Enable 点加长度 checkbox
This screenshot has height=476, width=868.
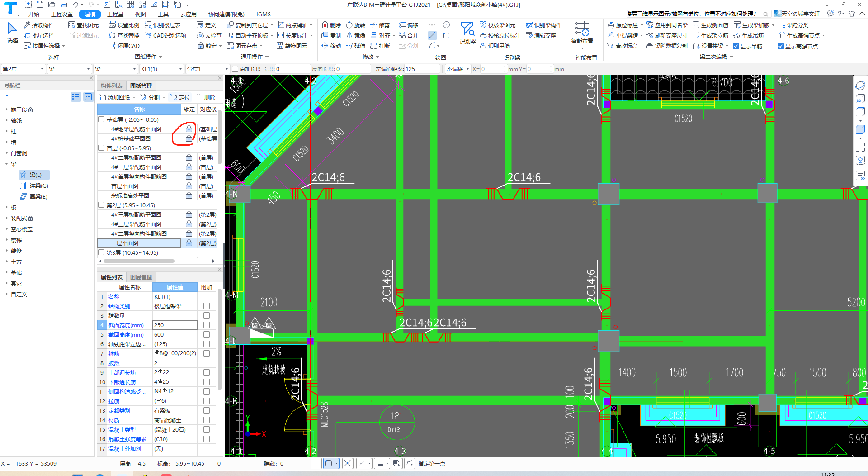click(235, 69)
